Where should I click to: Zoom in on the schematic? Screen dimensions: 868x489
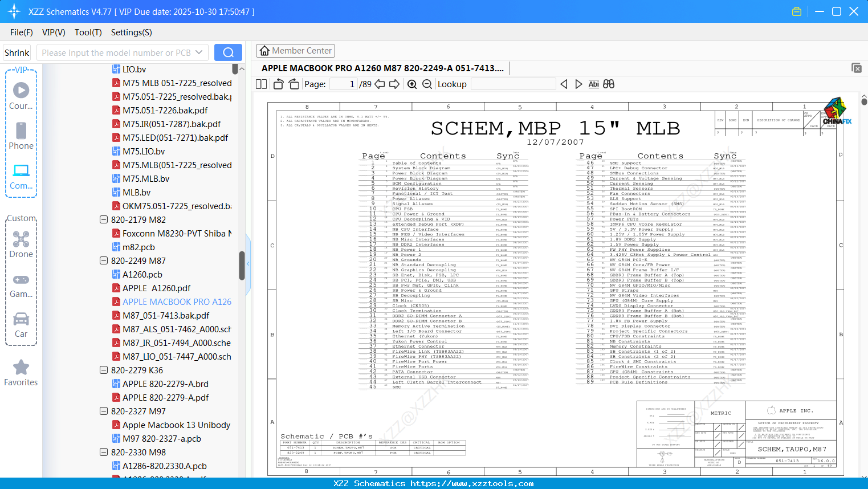[412, 84]
